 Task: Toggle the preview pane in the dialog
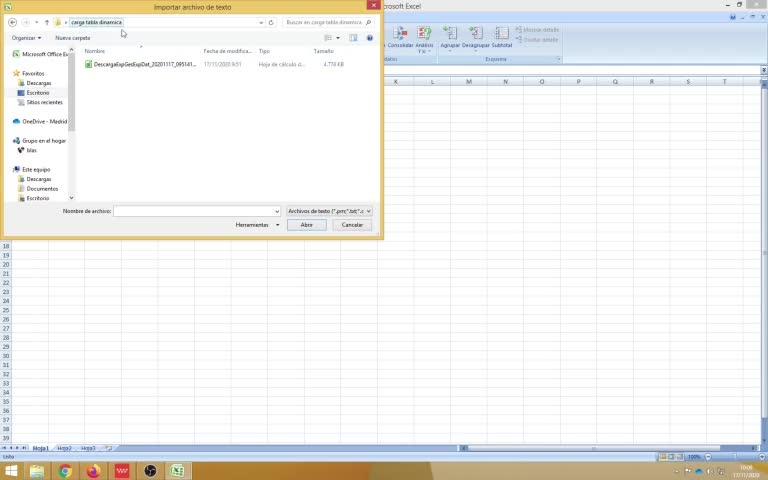coord(353,38)
